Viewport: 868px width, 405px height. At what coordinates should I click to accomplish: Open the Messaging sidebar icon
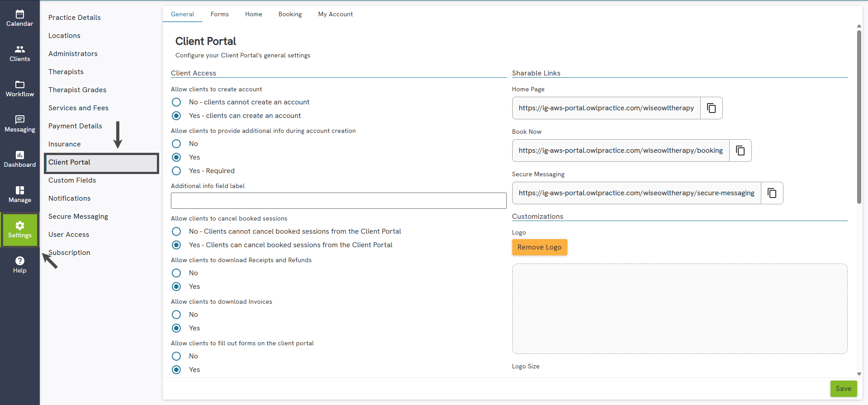point(19,124)
